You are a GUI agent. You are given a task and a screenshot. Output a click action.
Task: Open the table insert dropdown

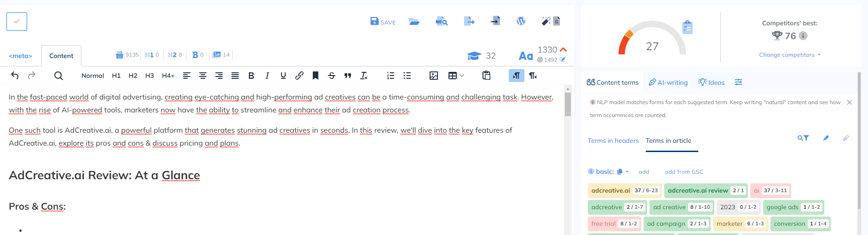coord(456,76)
